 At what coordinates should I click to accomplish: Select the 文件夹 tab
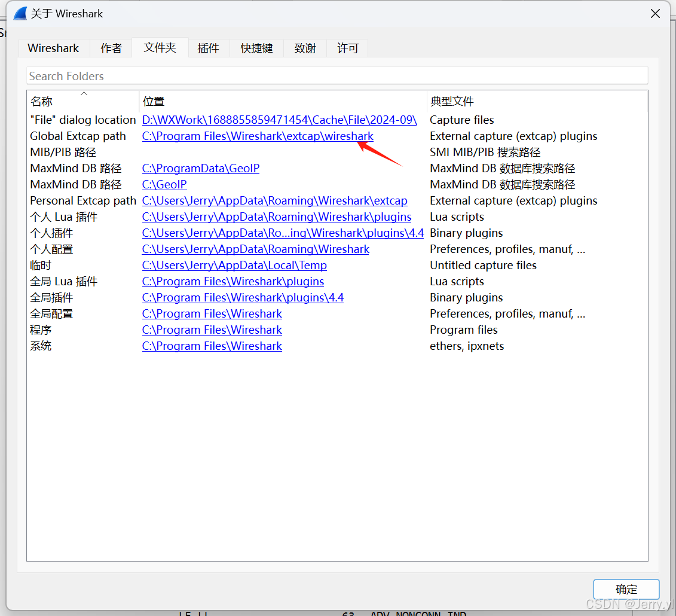click(160, 47)
